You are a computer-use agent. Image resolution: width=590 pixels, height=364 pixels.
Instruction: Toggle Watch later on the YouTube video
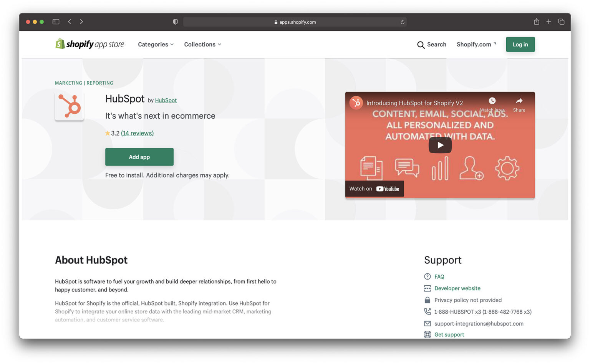(x=492, y=100)
